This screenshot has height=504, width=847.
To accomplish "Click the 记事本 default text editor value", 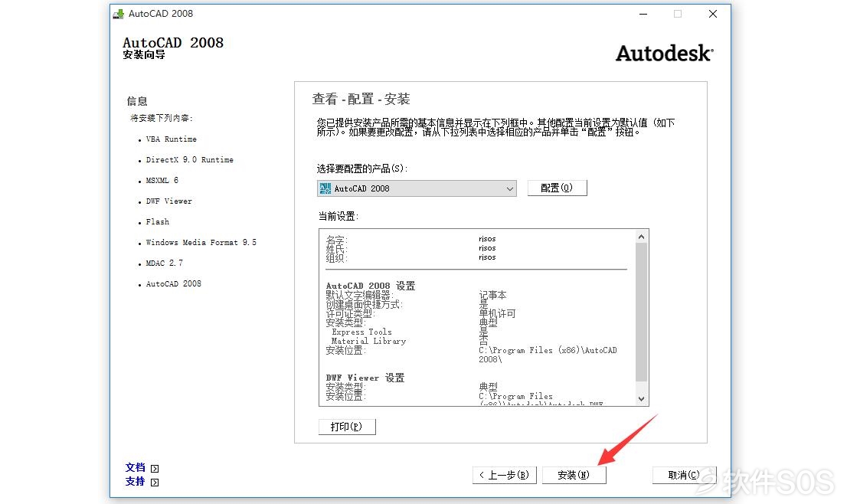I will [x=492, y=295].
